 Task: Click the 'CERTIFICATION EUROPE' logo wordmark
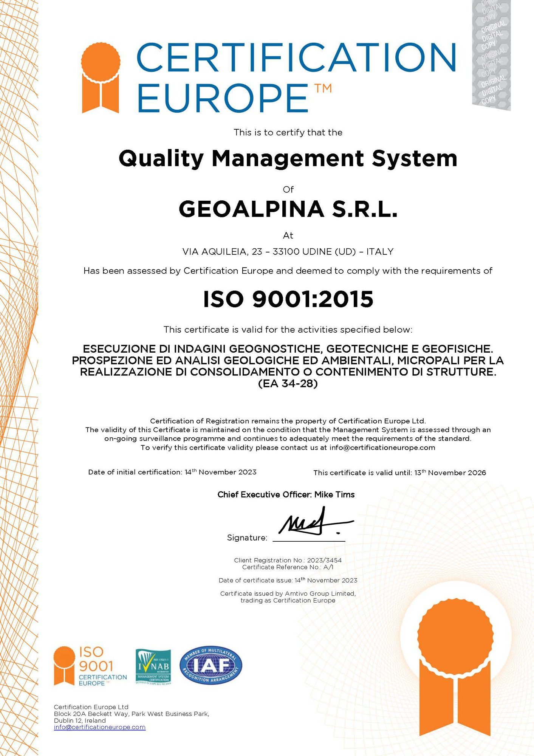[296, 77]
